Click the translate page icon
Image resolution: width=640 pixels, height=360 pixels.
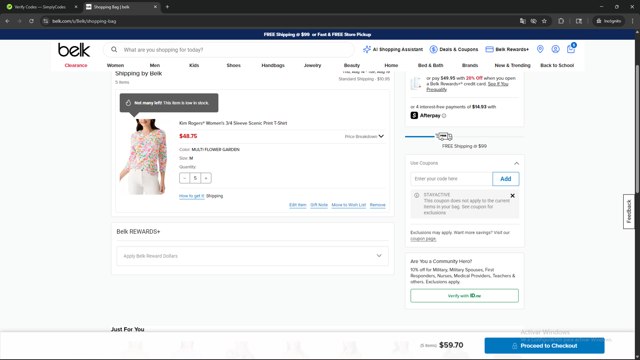[x=522, y=21]
